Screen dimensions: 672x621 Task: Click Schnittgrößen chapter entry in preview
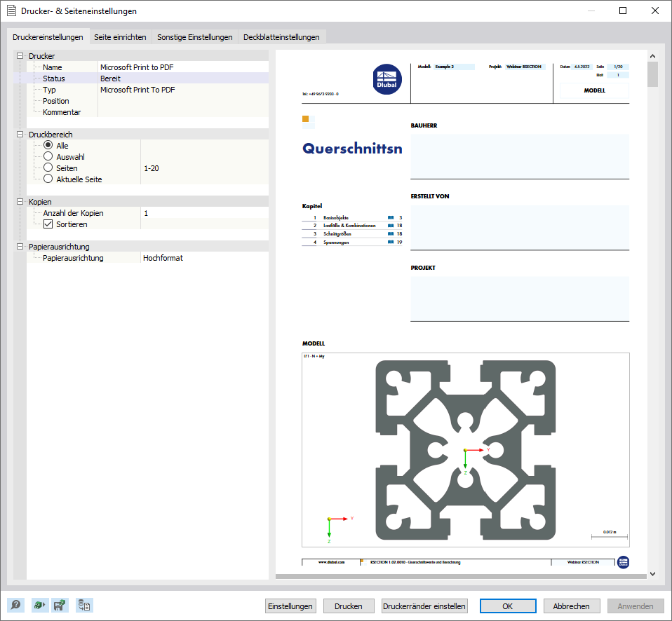click(x=352, y=234)
